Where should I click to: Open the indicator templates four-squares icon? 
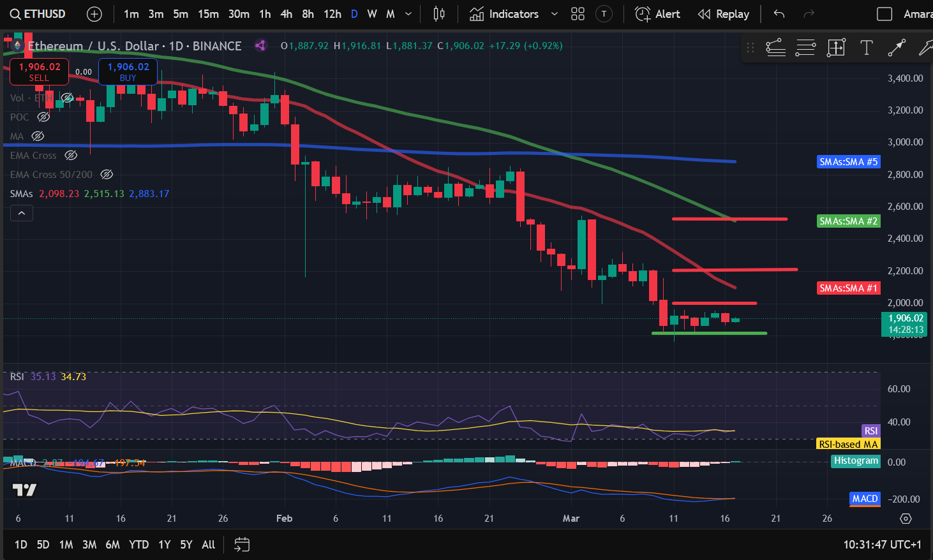click(x=578, y=14)
